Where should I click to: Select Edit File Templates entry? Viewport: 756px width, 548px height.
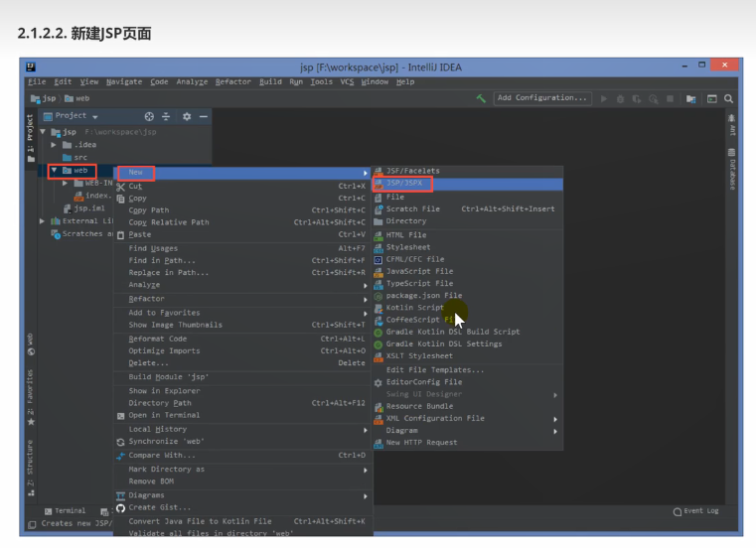[x=468, y=369]
